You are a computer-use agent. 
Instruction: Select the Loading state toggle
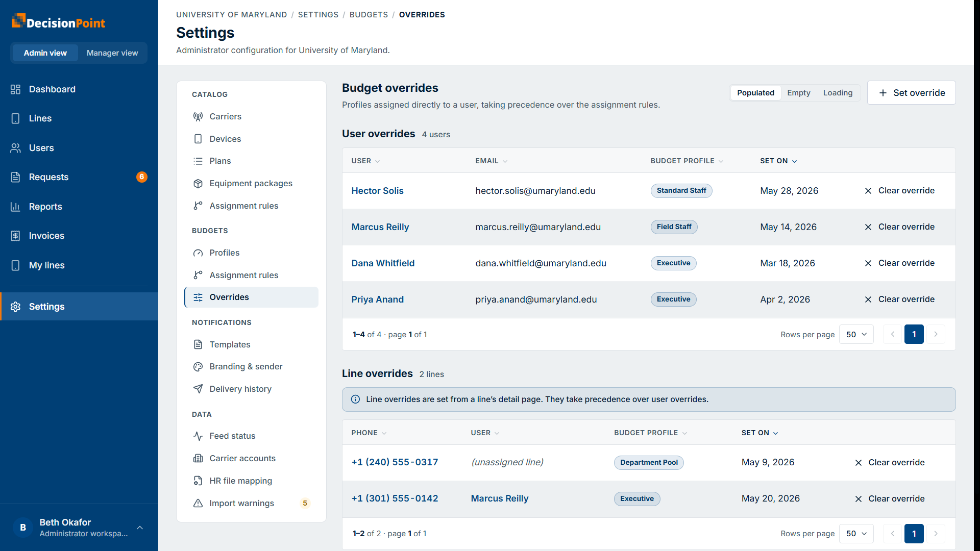[838, 93]
